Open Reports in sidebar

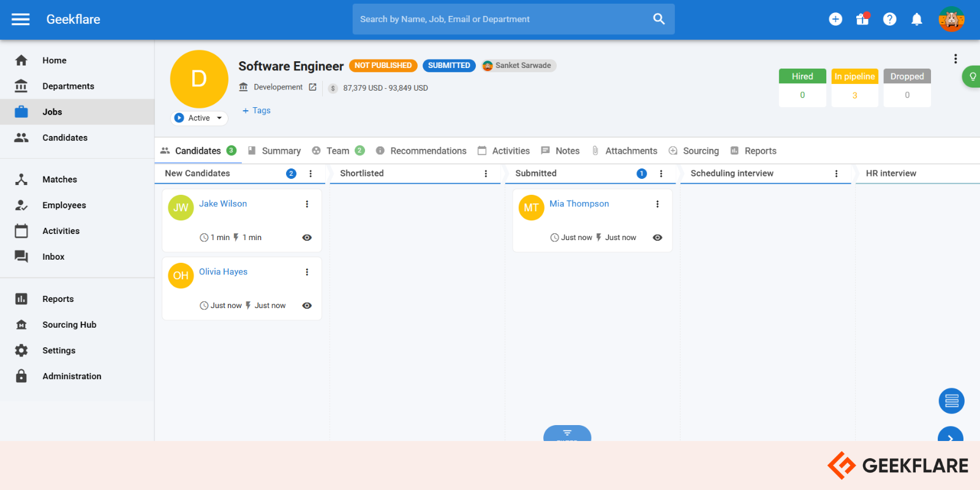tap(77, 298)
